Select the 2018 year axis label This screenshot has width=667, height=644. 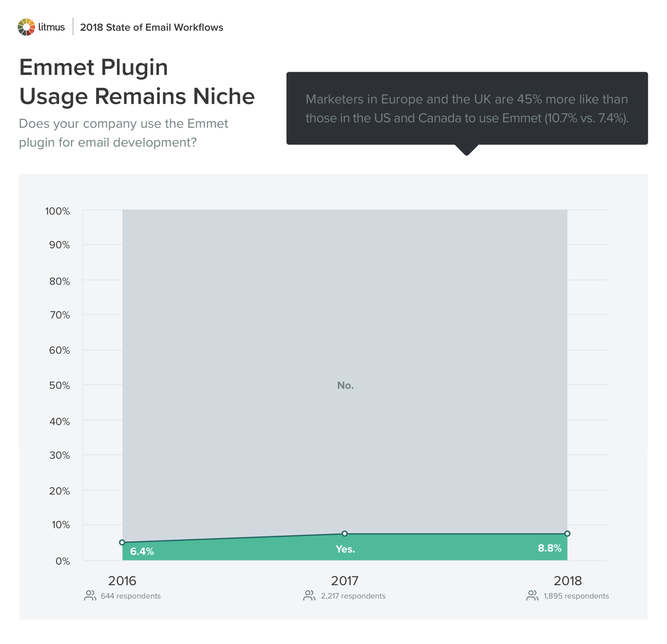[567, 581]
